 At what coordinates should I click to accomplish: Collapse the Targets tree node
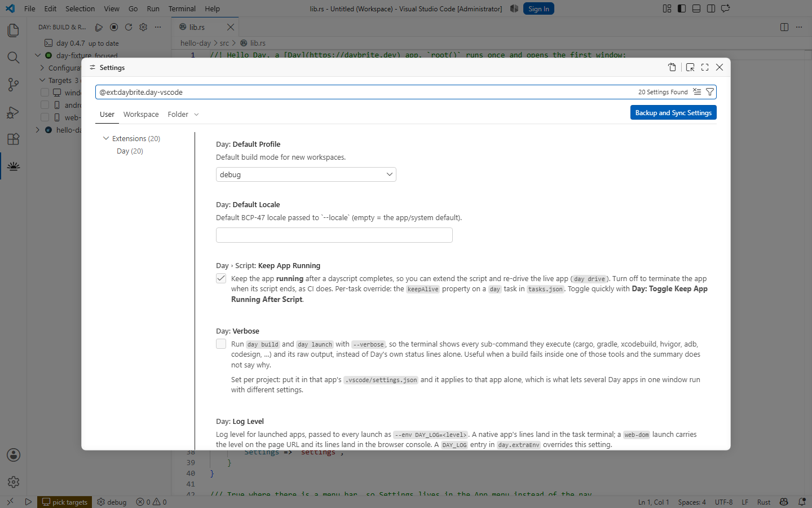point(42,80)
